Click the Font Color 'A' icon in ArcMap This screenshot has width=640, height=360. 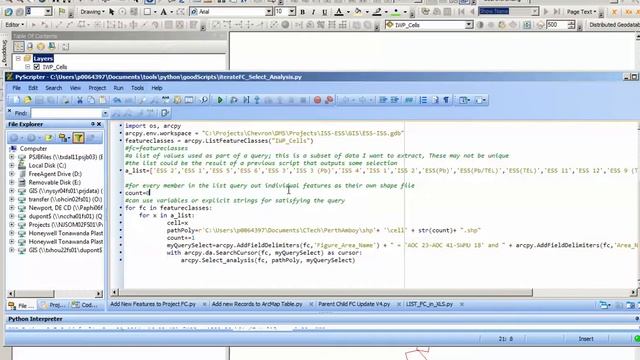(338, 12)
